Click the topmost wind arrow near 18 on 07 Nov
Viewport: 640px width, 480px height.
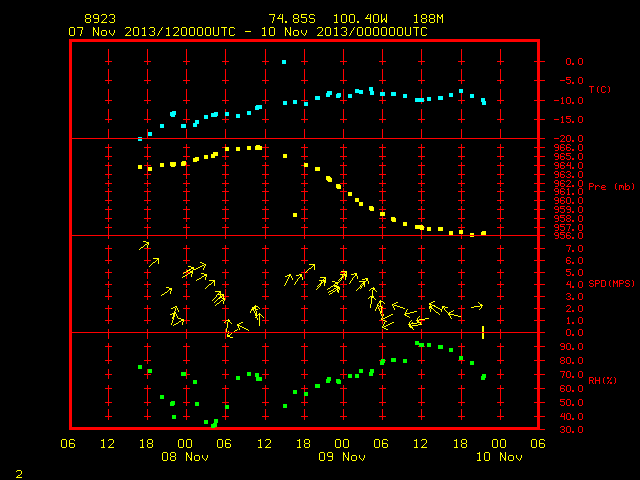(144, 245)
